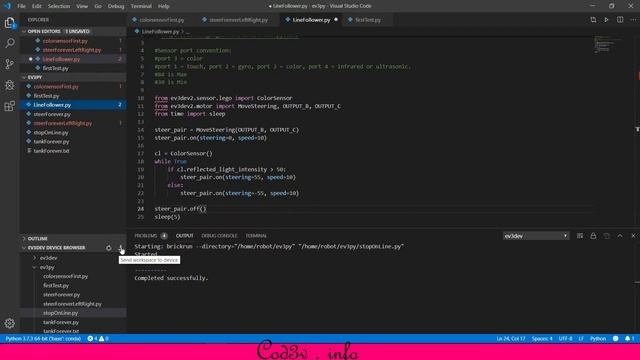Change indentation via Spaces: 4
Screen dimensions: 640x360
542,339
